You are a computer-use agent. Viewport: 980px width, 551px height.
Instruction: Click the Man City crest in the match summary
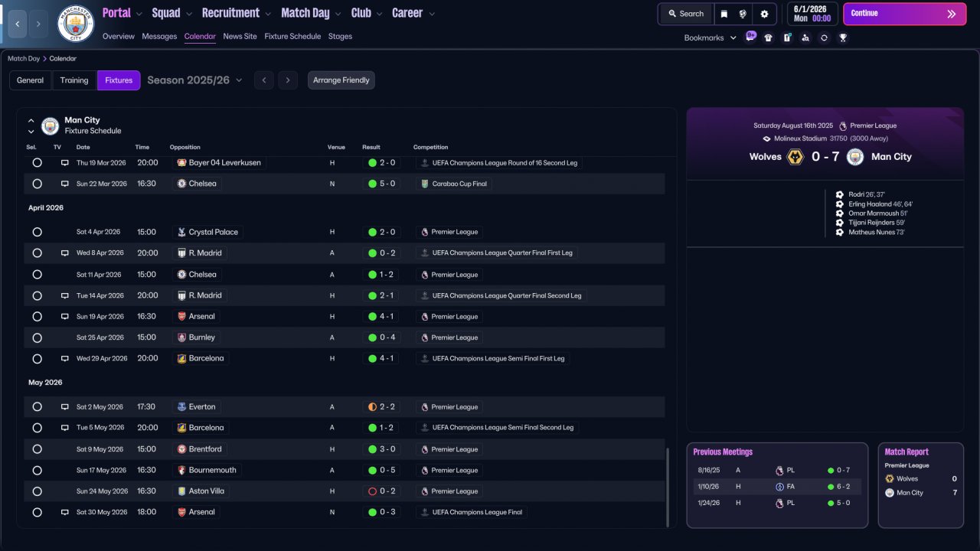tap(855, 157)
